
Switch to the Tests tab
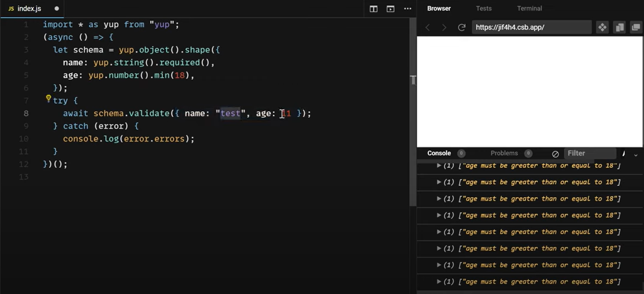click(x=484, y=8)
